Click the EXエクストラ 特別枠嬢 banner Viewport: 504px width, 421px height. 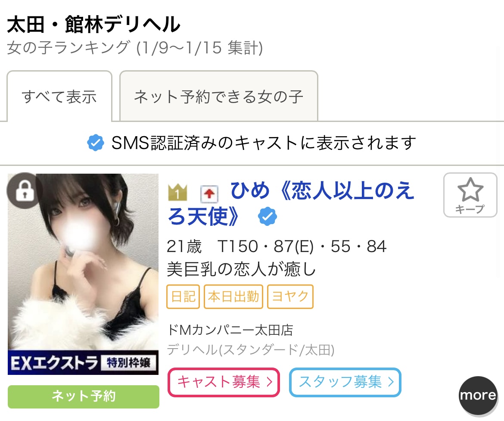point(83,362)
